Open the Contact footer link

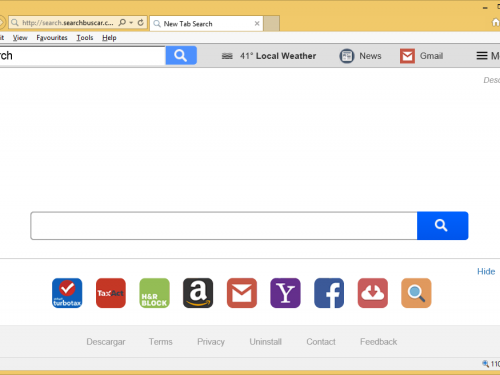tap(321, 342)
